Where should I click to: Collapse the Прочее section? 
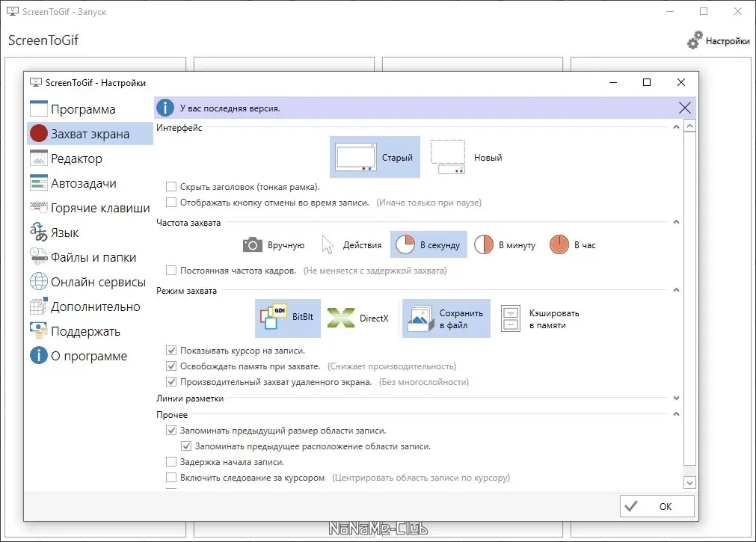676,413
